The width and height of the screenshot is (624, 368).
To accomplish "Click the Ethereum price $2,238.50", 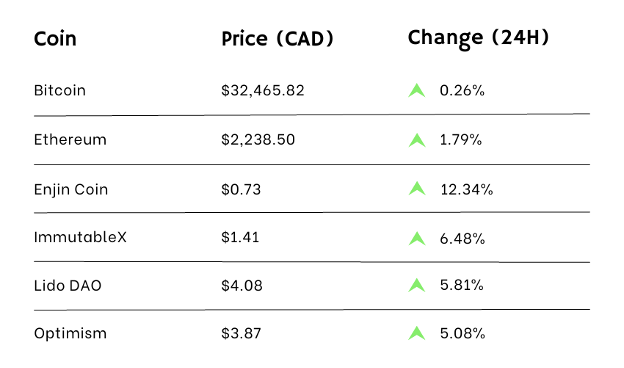I will (258, 140).
